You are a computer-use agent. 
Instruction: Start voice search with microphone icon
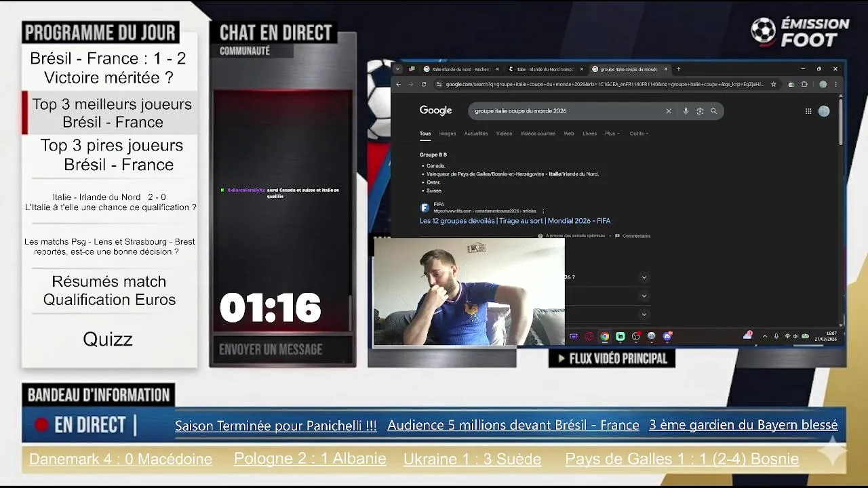(686, 111)
